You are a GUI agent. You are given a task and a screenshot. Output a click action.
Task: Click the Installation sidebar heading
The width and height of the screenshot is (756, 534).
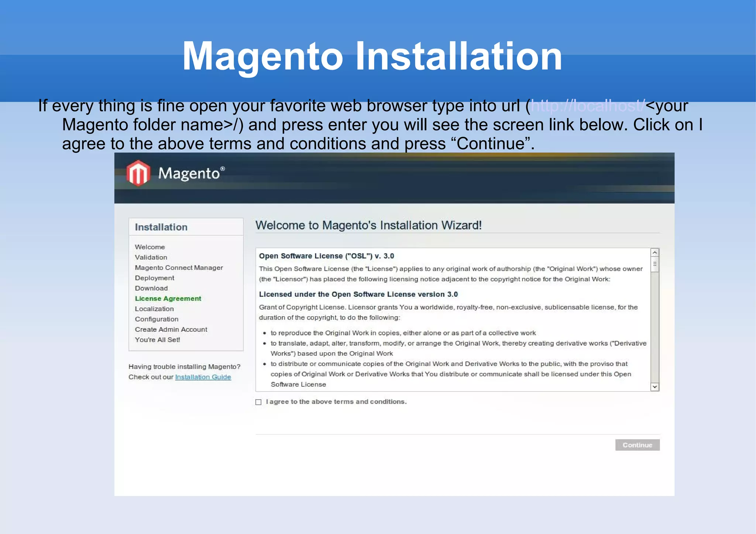161,227
